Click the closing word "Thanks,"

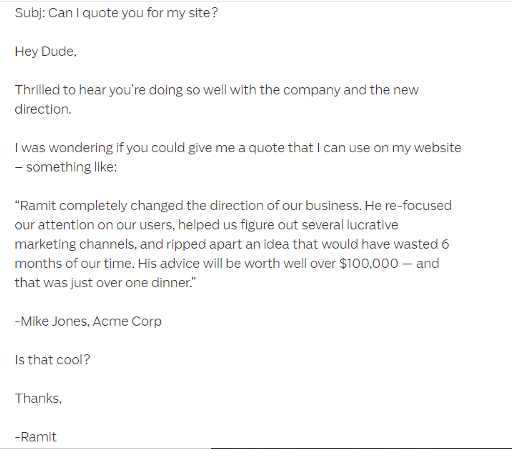38,398
